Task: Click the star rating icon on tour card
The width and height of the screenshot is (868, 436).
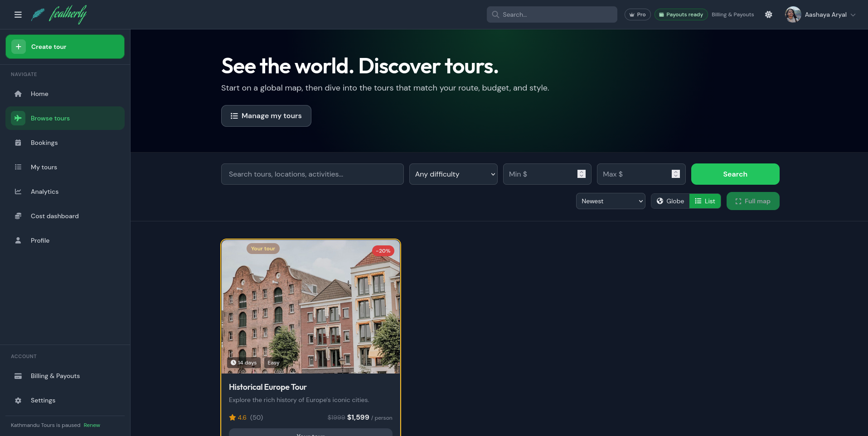Action: [x=233, y=417]
